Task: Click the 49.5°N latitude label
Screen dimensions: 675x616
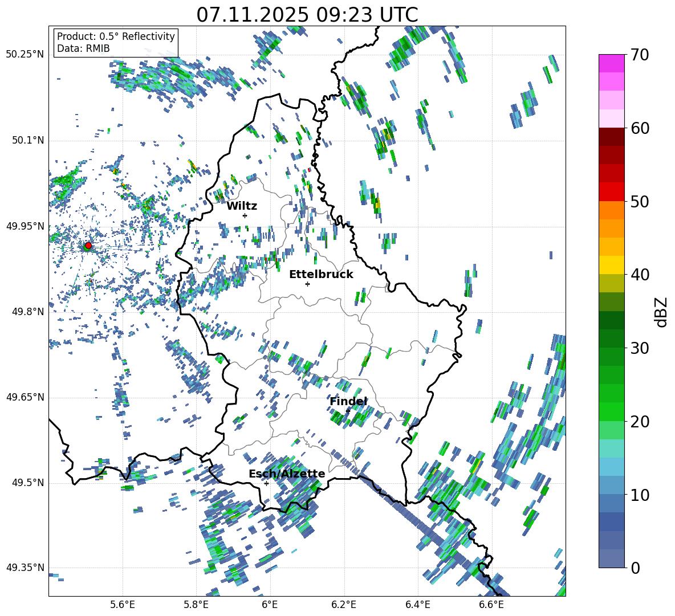Action: 27,482
